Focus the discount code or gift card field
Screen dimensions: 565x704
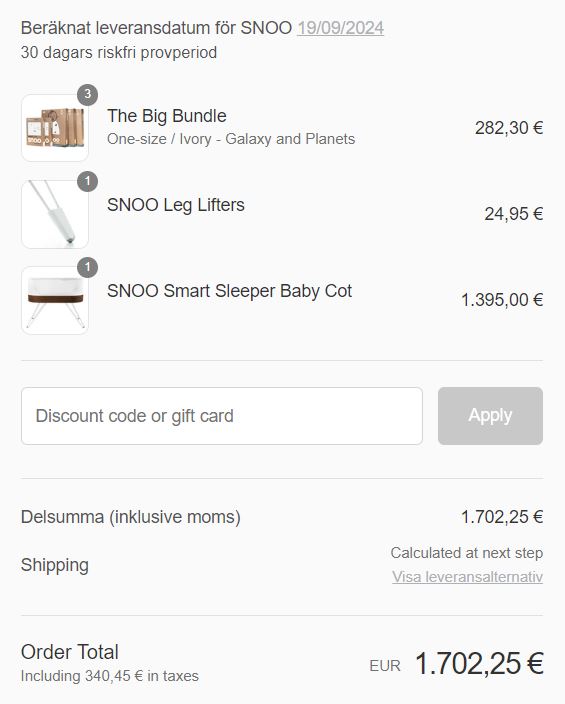(x=222, y=416)
